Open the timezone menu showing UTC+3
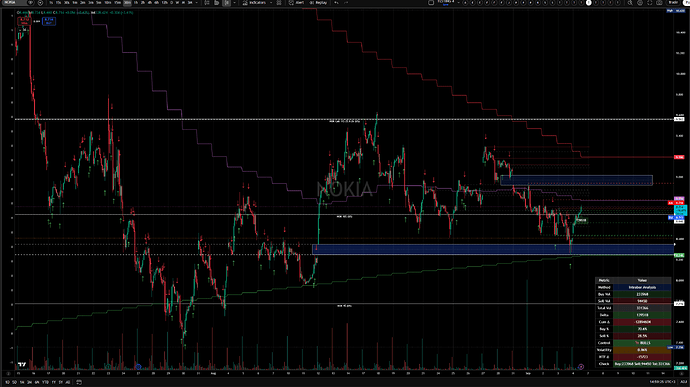690x387 pixels. tap(663, 382)
